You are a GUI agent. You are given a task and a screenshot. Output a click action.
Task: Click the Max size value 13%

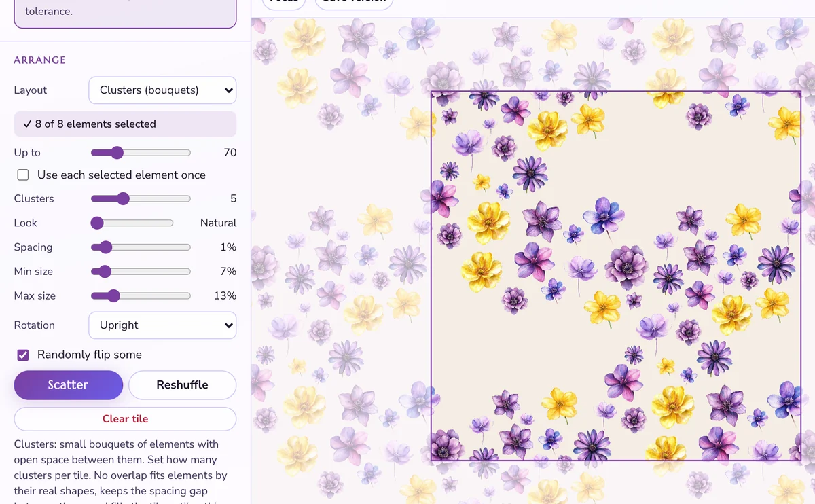[225, 296]
